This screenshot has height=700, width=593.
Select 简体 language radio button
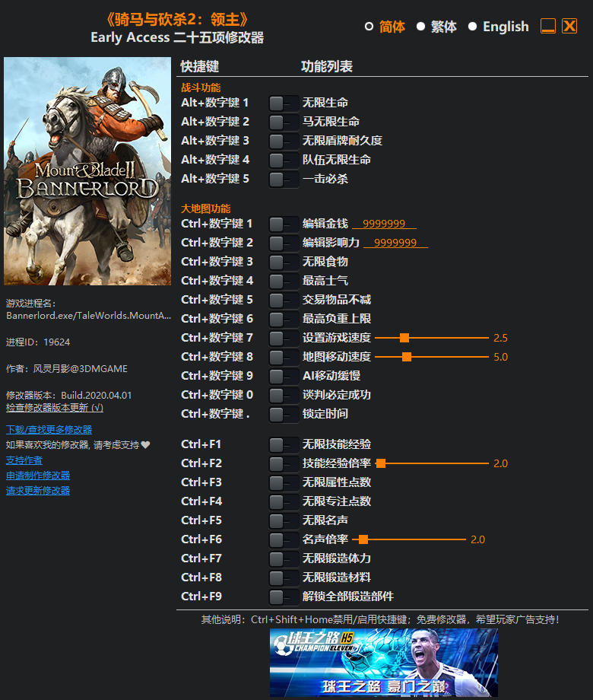tap(369, 27)
